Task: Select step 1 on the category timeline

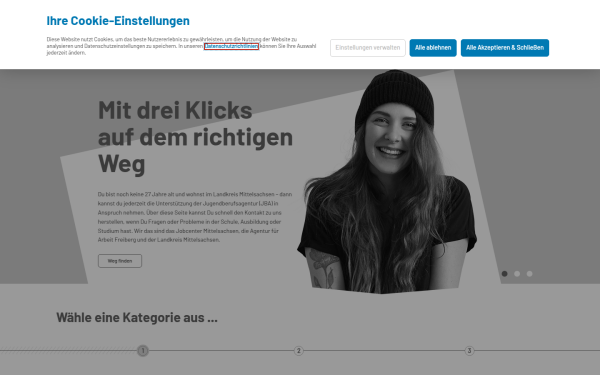Action: pyautogui.click(x=143, y=351)
